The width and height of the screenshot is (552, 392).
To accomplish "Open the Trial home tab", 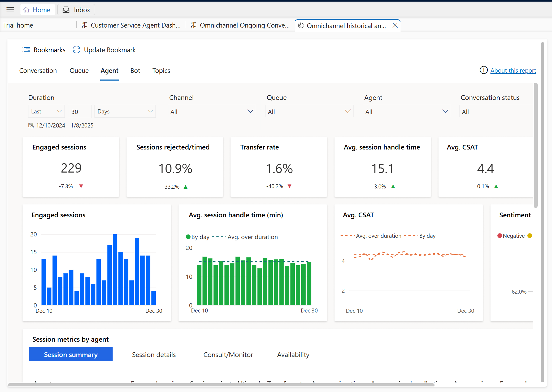I will coord(18,25).
